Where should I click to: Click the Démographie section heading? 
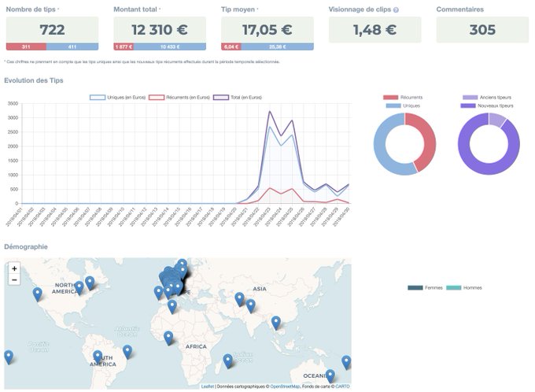tap(26, 246)
